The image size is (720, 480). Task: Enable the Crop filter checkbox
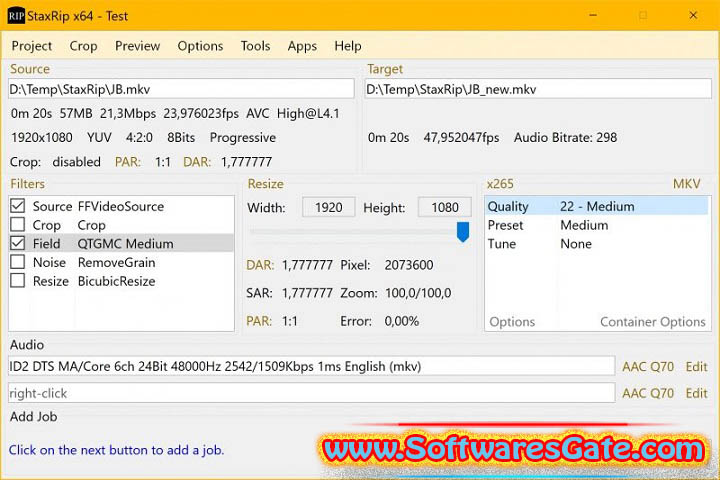click(18, 225)
